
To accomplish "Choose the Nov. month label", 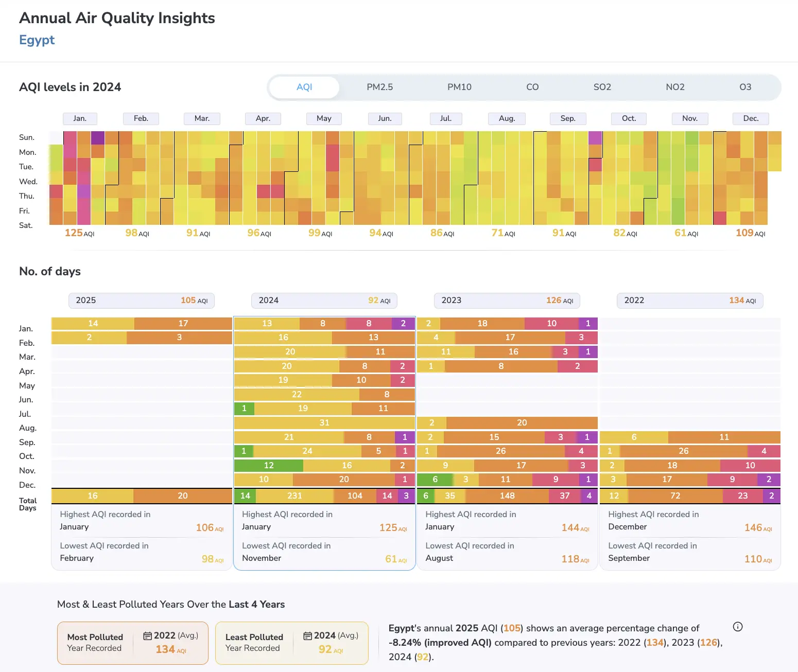I will (690, 118).
